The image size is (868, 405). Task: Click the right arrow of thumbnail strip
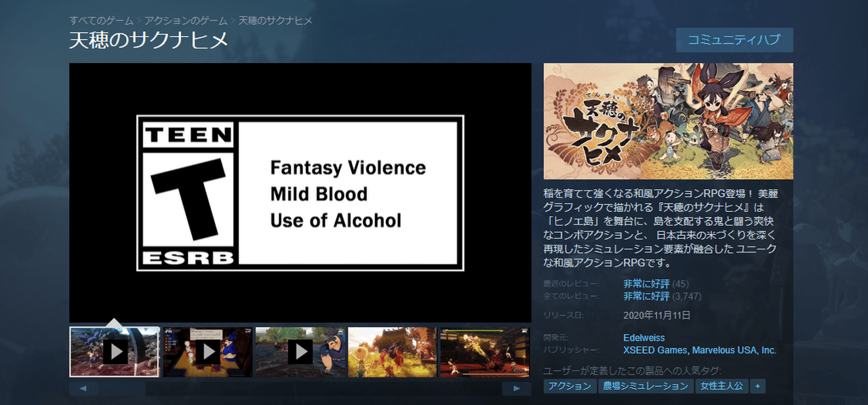pos(517,389)
